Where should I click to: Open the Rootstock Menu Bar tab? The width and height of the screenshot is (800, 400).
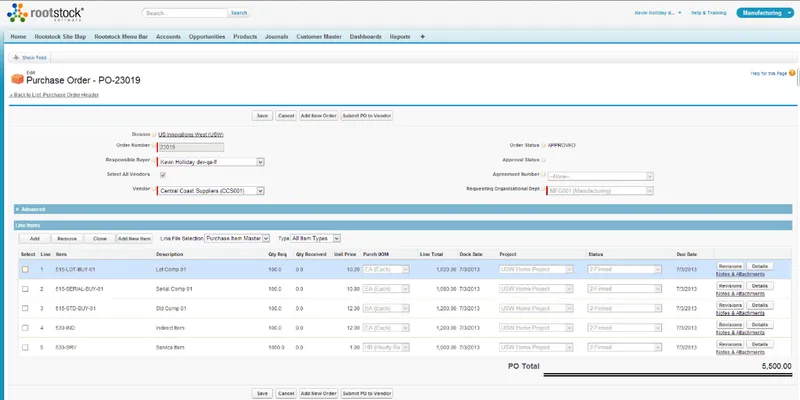[121, 37]
